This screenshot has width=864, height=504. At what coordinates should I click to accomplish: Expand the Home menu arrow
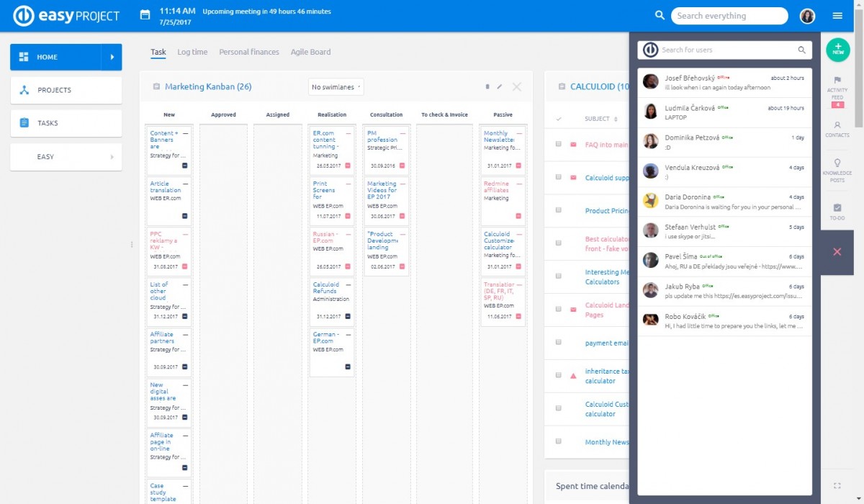(112, 57)
